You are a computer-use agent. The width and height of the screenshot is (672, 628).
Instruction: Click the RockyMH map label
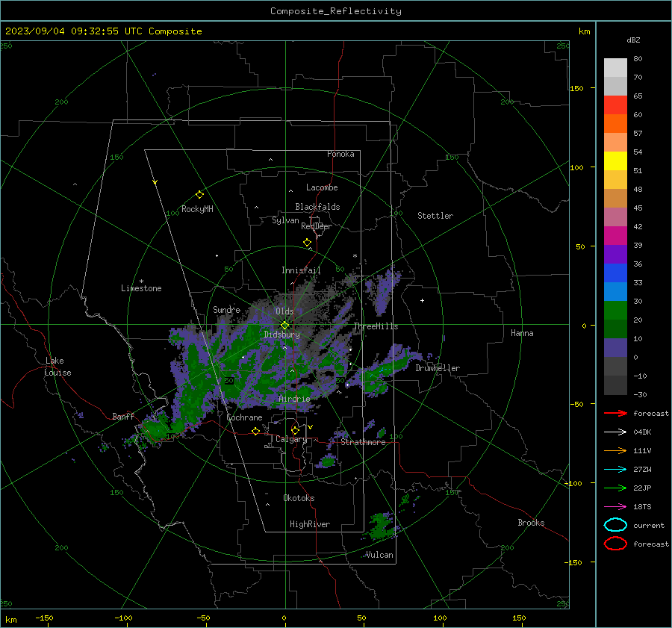pyautogui.click(x=197, y=209)
